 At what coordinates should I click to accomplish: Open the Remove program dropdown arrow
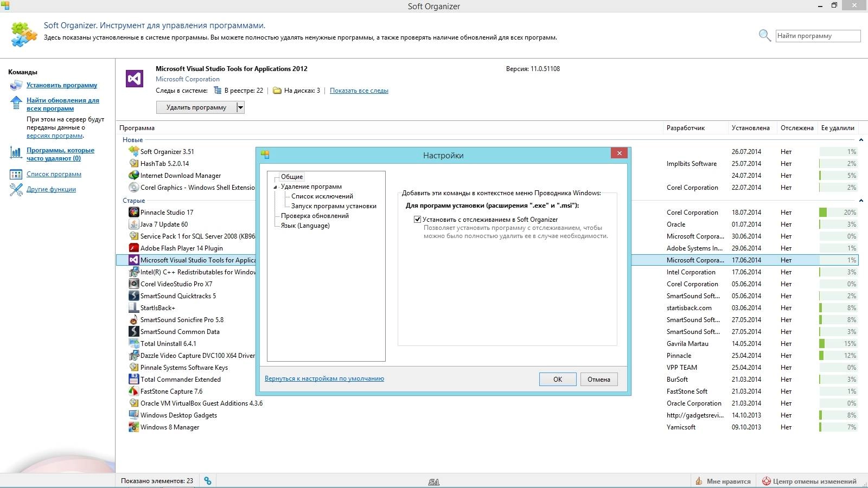click(240, 107)
